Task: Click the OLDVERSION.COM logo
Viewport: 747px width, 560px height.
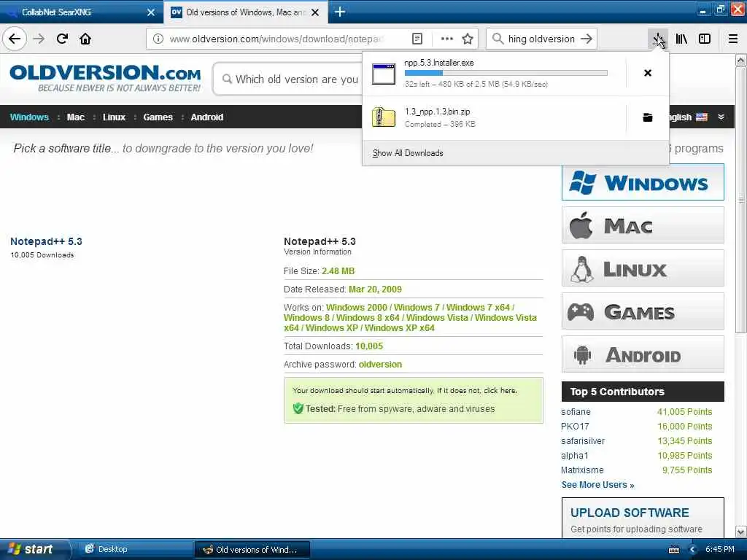Action: point(105,79)
